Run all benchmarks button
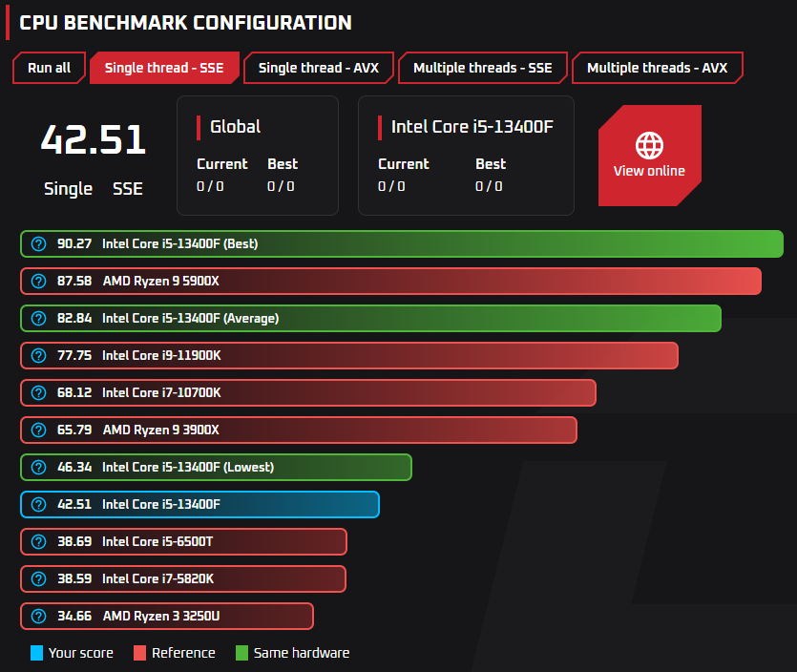 coord(50,68)
